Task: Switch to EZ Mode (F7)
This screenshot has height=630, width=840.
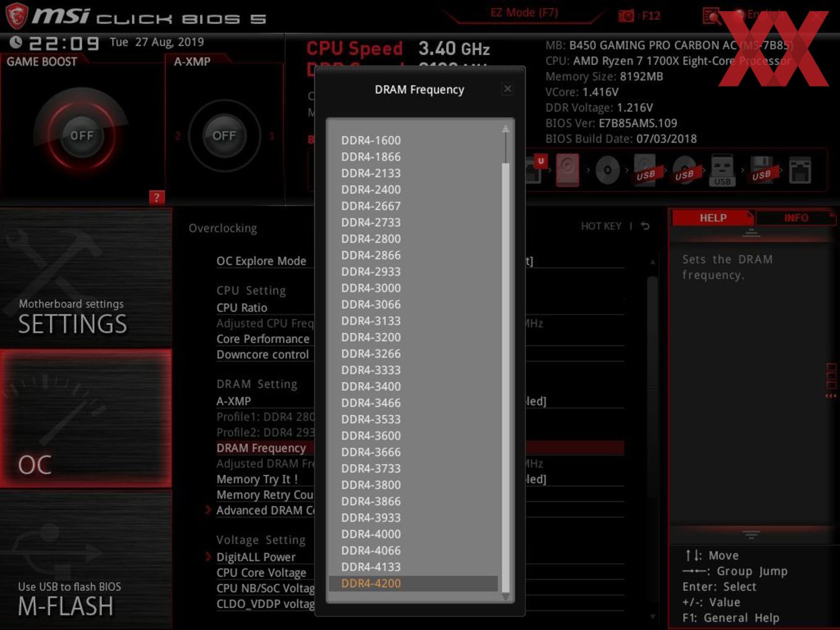Action: (524, 13)
